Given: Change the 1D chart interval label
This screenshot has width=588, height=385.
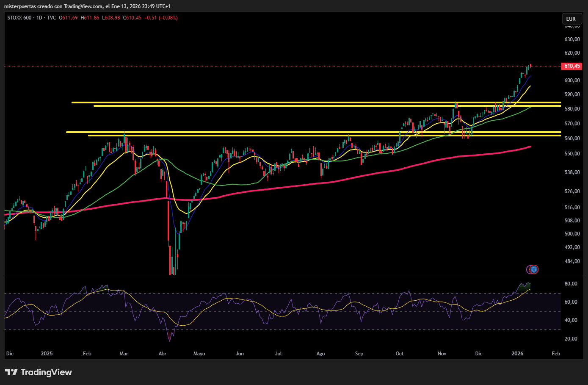Looking at the screenshot, I should pyautogui.click(x=39, y=18).
